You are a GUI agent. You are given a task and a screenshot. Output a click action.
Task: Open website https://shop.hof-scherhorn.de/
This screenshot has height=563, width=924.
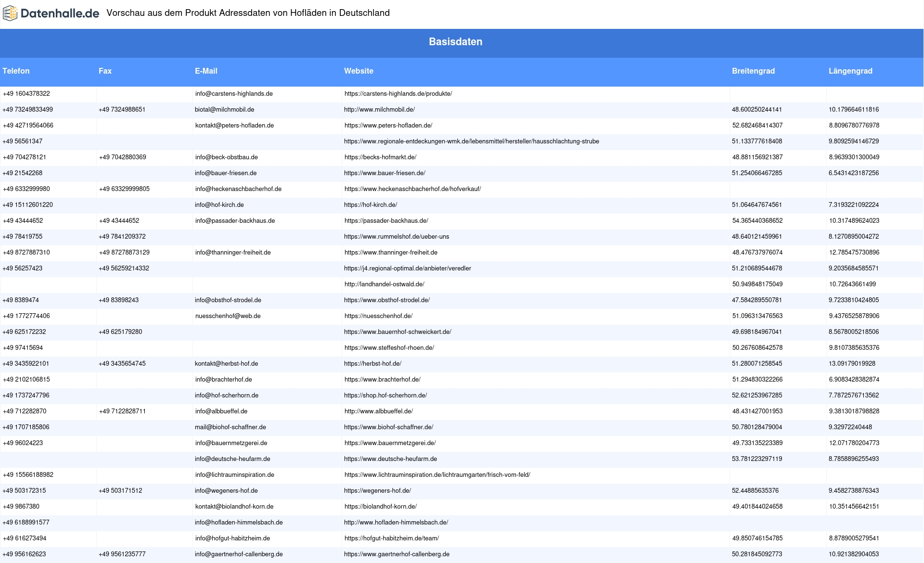385,396
